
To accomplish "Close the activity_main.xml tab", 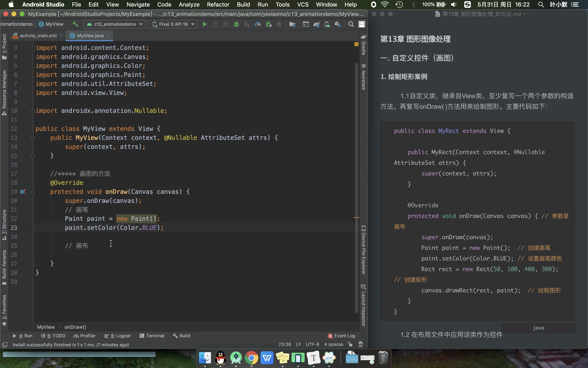I will pyautogui.click(x=61, y=36).
